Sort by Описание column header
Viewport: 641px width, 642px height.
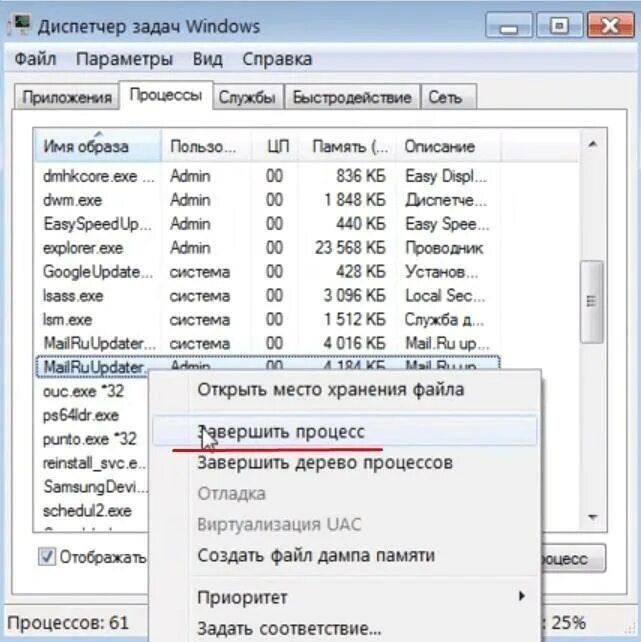click(448, 146)
